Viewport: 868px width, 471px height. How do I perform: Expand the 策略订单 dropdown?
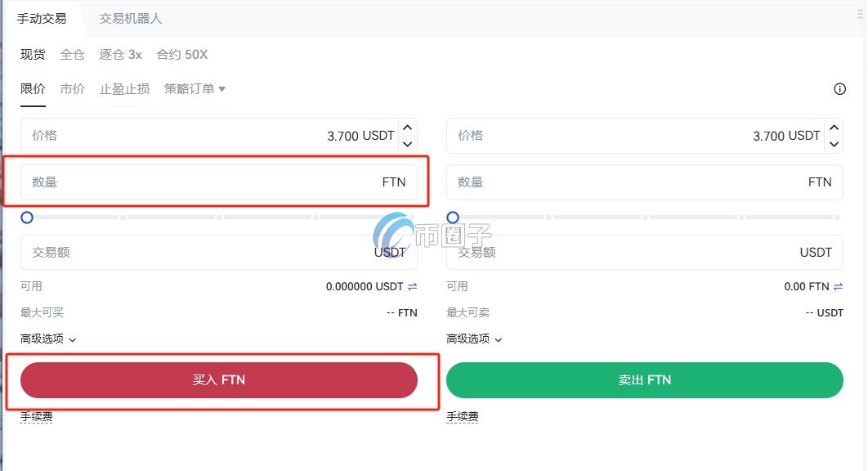pyautogui.click(x=194, y=89)
